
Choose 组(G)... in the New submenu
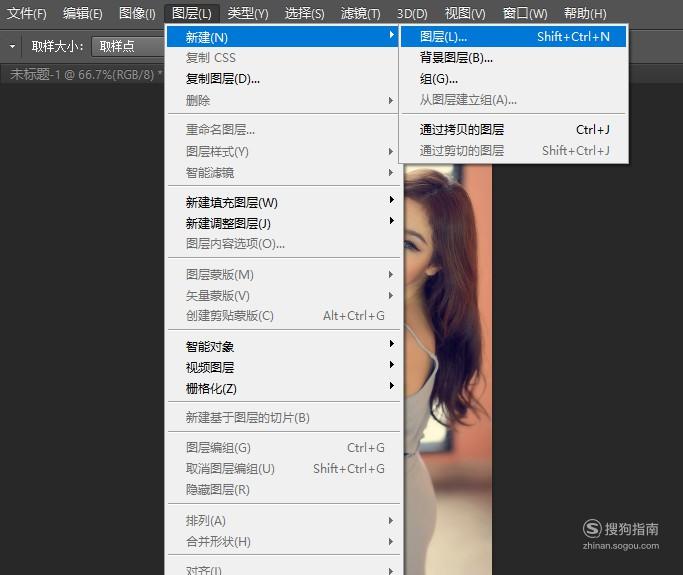pos(514,79)
